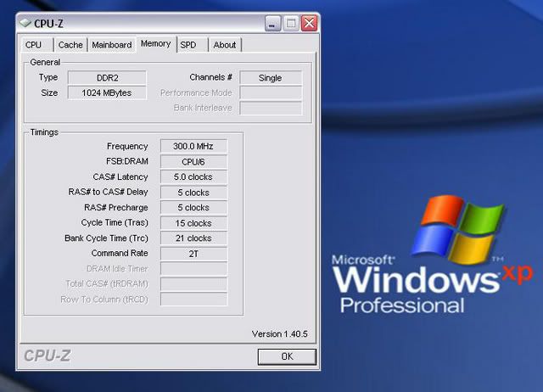This screenshot has height=392, width=543.
Task: Open the About tab
Action: tap(225, 45)
